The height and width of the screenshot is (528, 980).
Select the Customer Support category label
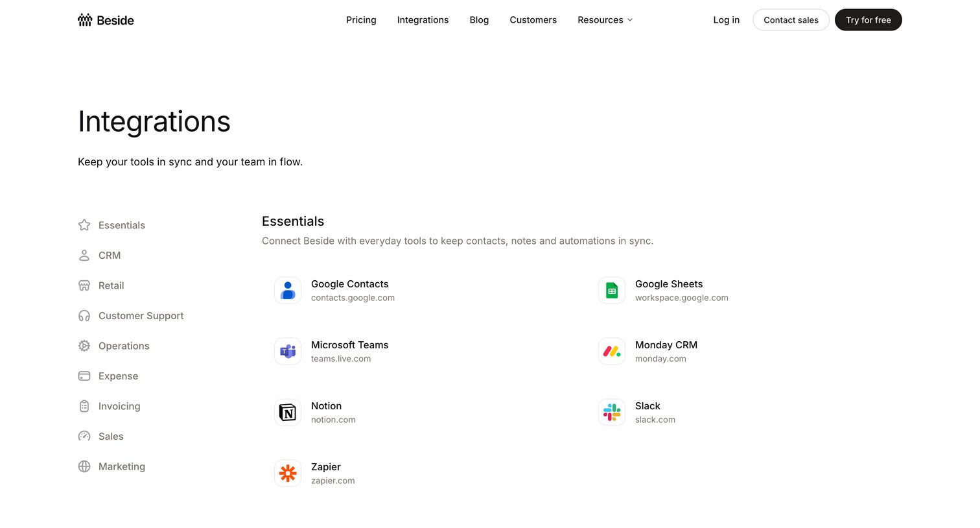coord(141,316)
